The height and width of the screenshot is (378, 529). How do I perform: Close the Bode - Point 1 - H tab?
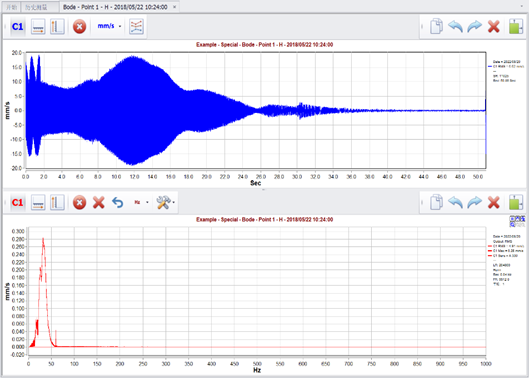174,7
